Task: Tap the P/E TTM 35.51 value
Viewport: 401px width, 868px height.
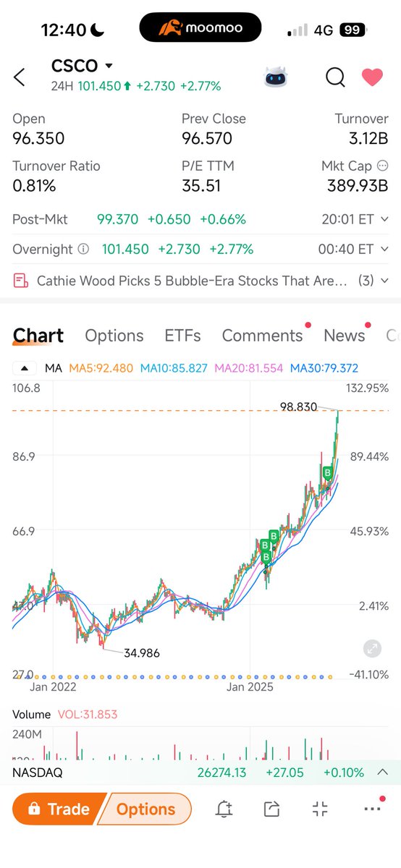Action: [x=200, y=186]
